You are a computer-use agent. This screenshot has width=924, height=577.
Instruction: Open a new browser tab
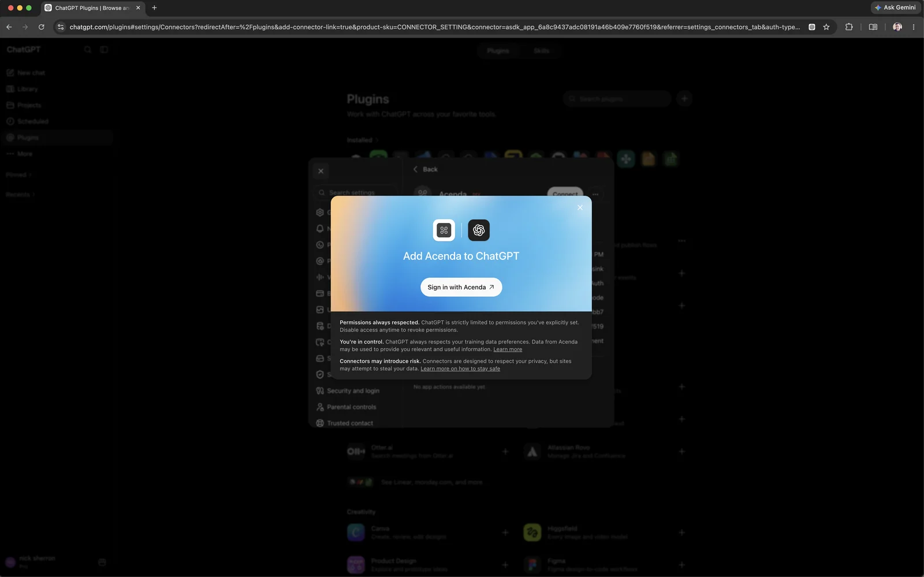[x=154, y=8]
